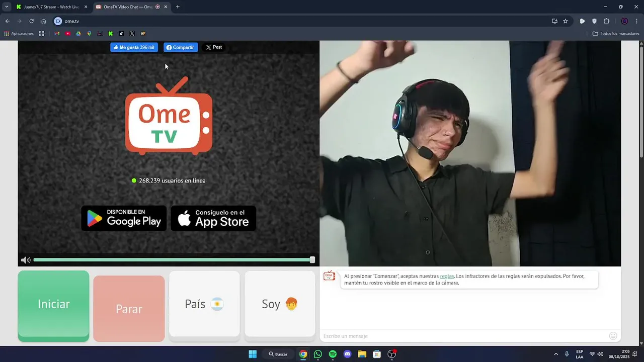Image resolution: width=644 pixels, height=362 pixels.
Task: Mute the OmeTV volume speaker icon
Action: pos(25,260)
